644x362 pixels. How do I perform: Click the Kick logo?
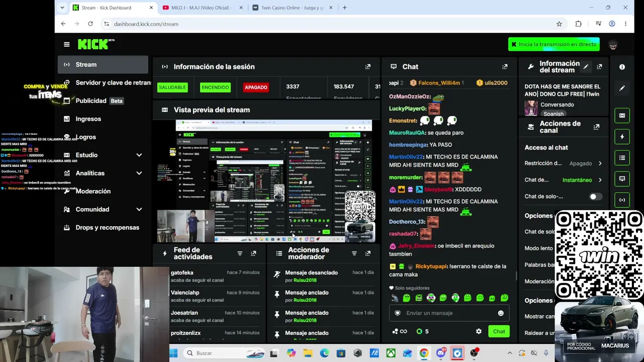96,44
